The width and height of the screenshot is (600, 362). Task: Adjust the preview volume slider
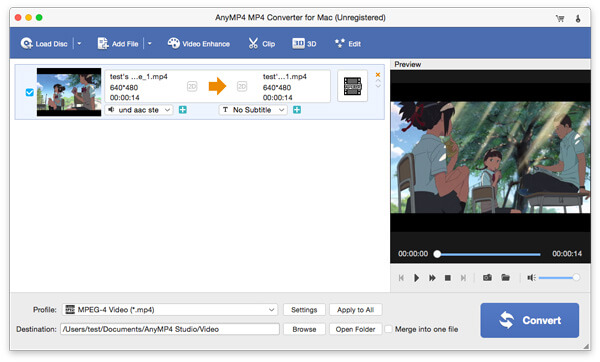[x=559, y=277]
